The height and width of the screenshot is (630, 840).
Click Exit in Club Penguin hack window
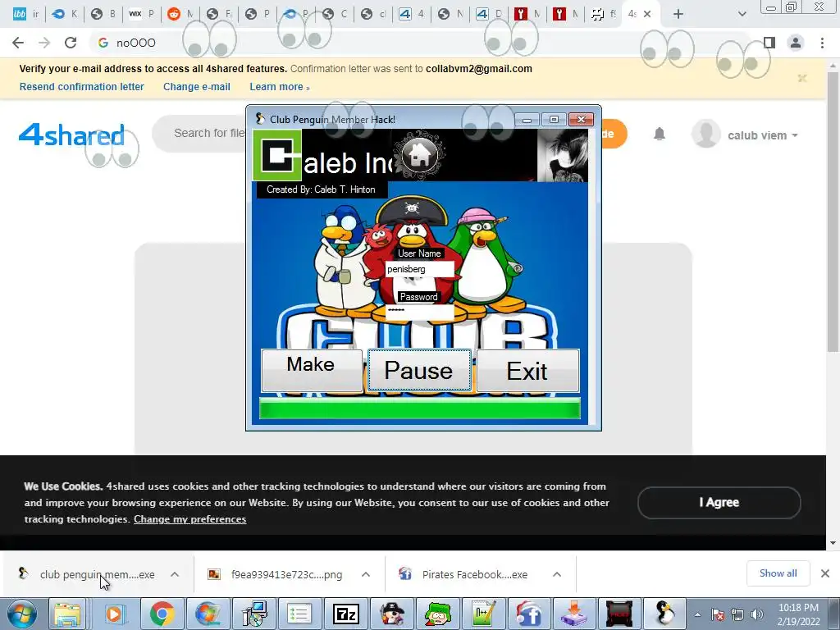point(527,370)
